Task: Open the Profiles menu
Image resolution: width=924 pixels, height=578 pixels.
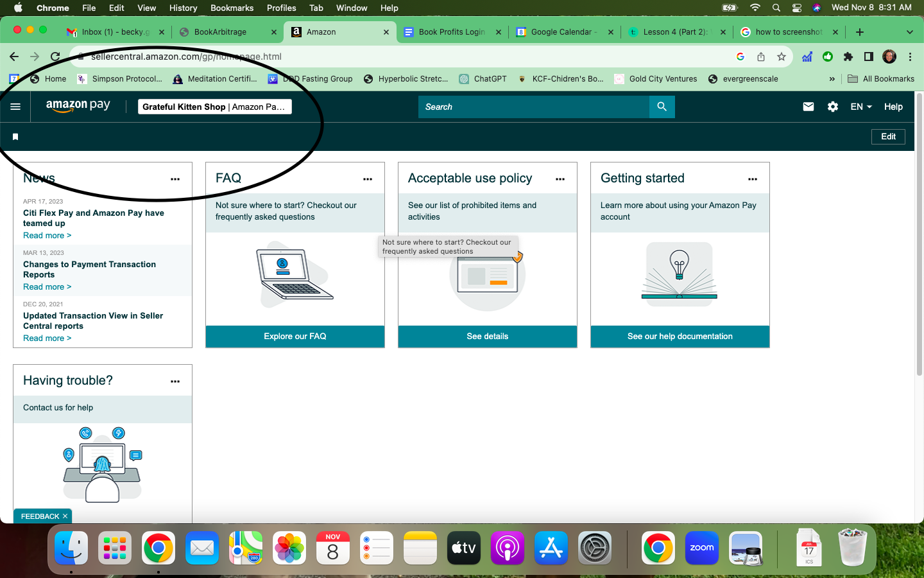Action: point(281,8)
